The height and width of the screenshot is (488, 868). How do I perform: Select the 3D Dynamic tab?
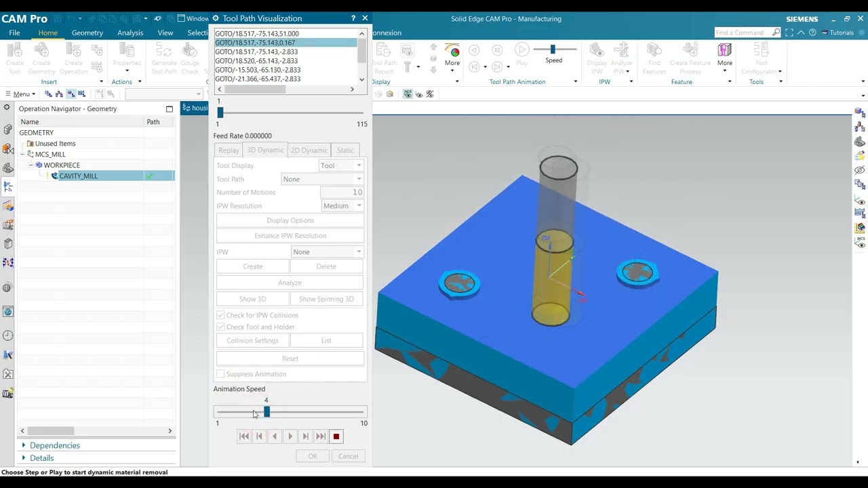click(265, 150)
